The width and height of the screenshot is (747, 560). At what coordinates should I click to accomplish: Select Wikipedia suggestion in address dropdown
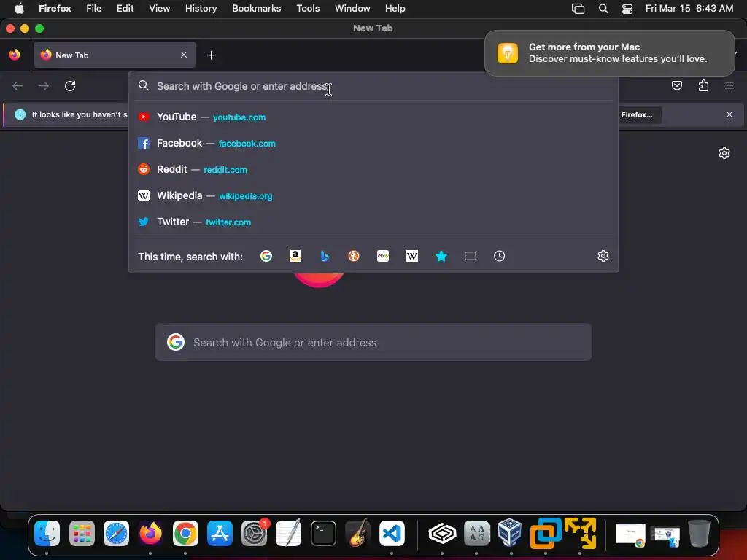point(373,195)
